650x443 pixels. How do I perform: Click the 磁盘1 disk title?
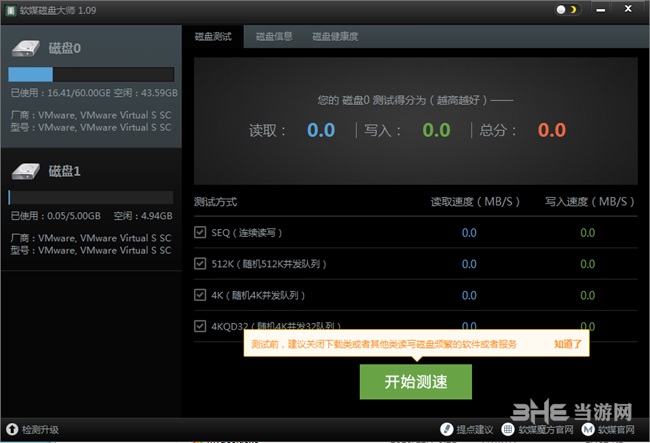click(64, 171)
